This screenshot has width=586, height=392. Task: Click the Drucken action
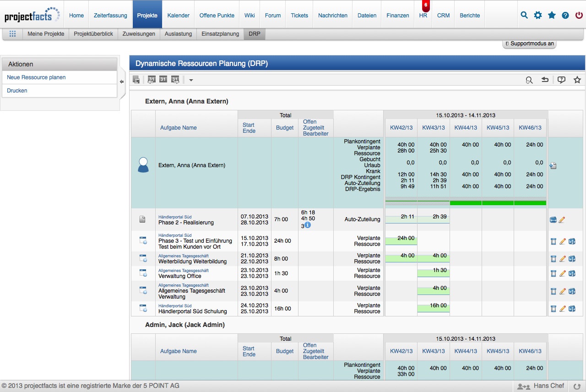click(17, 91)
